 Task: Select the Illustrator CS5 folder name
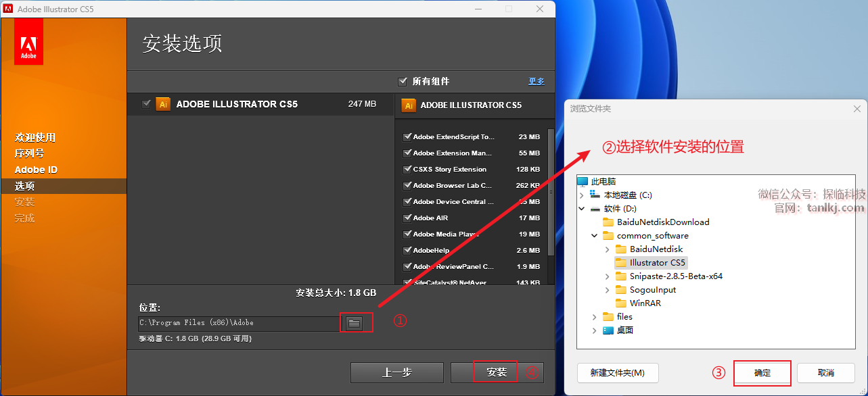click(x=658, y=263)
